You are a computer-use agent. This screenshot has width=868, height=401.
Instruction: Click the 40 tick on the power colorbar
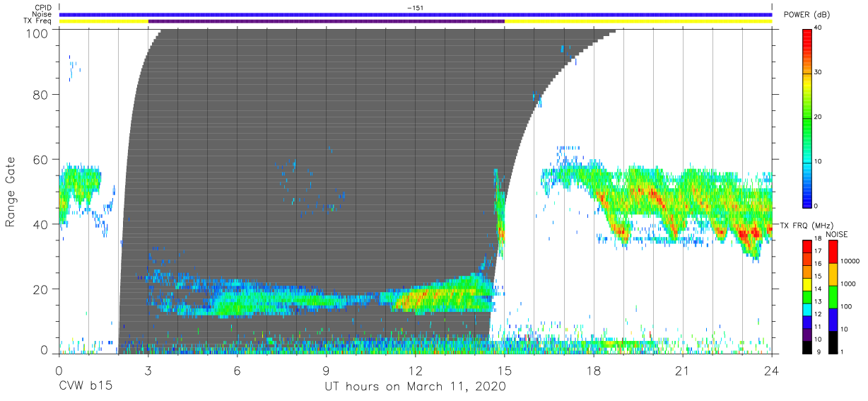819,28
